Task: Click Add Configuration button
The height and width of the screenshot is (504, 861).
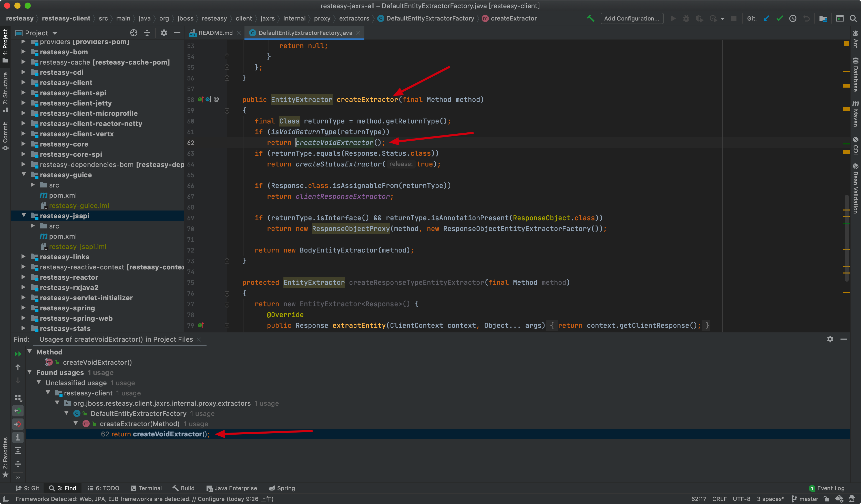Action: 632,18
